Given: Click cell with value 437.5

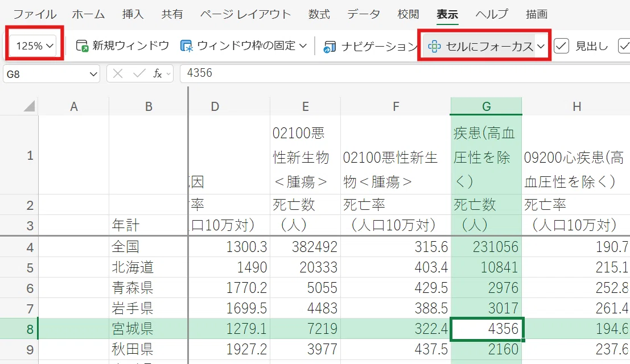Looking at the screenshot, I should point(396,349).
